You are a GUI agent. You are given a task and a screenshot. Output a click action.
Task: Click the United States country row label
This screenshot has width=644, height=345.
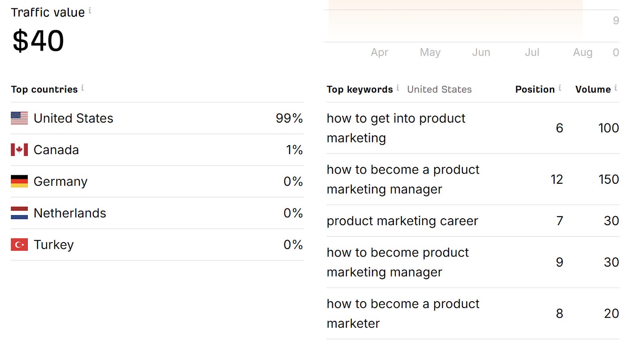tap(73, 118)
